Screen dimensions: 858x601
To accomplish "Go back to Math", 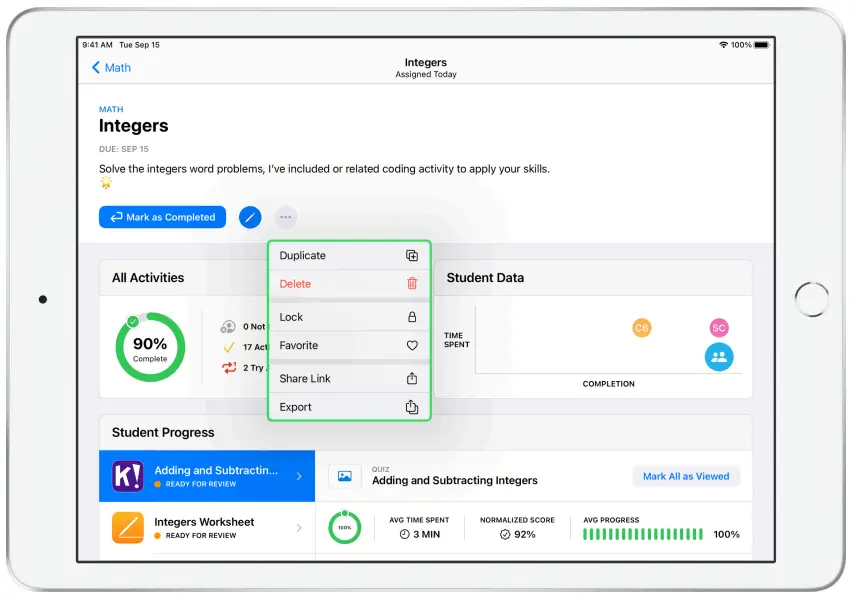I will tap(111, 67).
